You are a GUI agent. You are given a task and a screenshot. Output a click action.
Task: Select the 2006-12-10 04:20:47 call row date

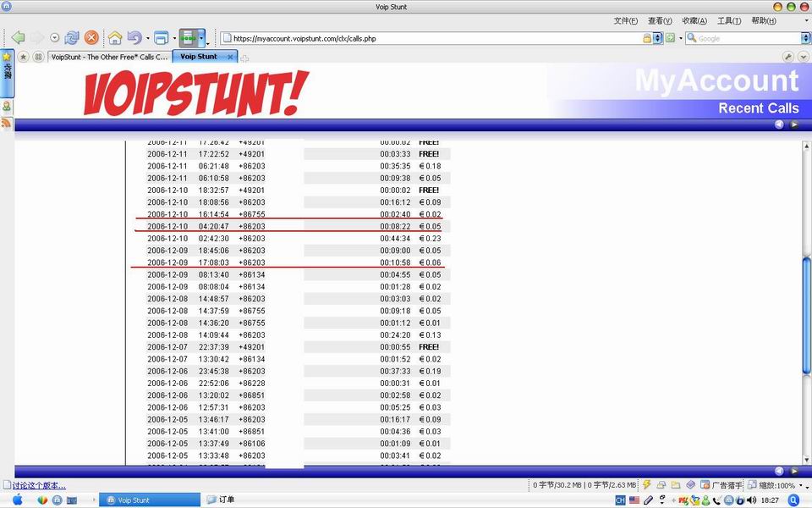167,227
